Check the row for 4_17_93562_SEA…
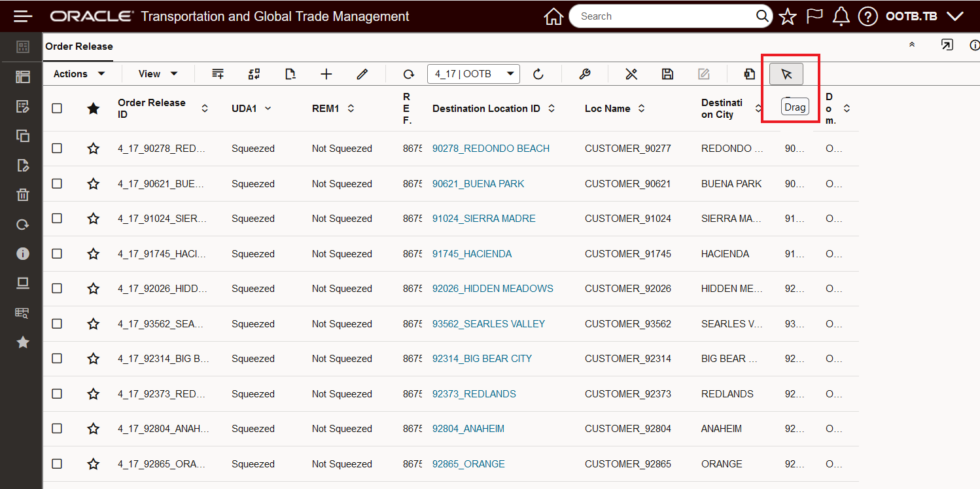The height and width of the screenshot is (489, 980). 57,324
